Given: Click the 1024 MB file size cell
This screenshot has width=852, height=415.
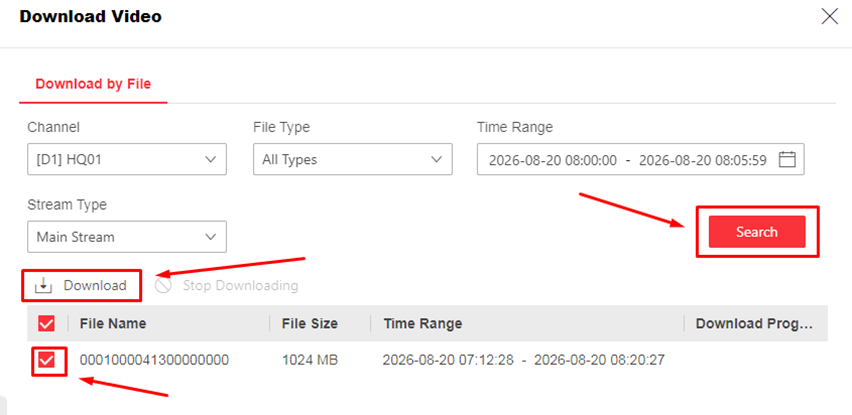Looking at the screenshot, I should click(310, 360).
